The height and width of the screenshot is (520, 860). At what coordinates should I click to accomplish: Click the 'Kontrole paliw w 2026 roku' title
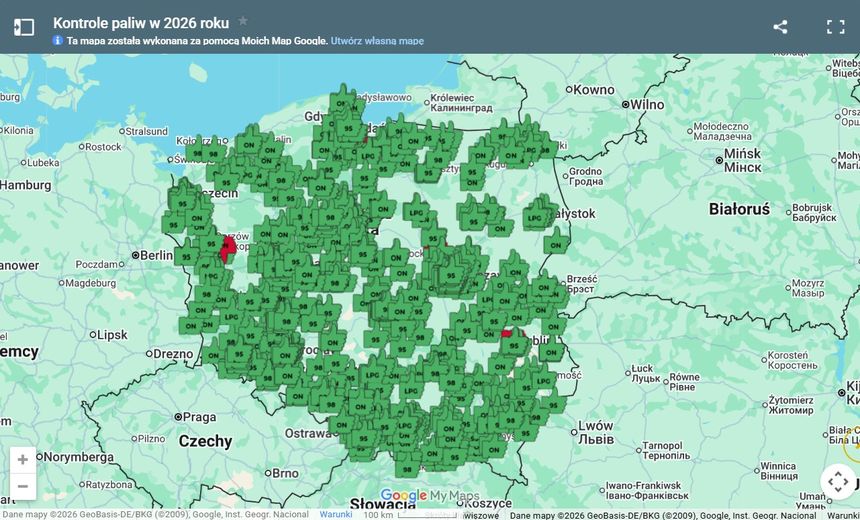coord(141,23)
